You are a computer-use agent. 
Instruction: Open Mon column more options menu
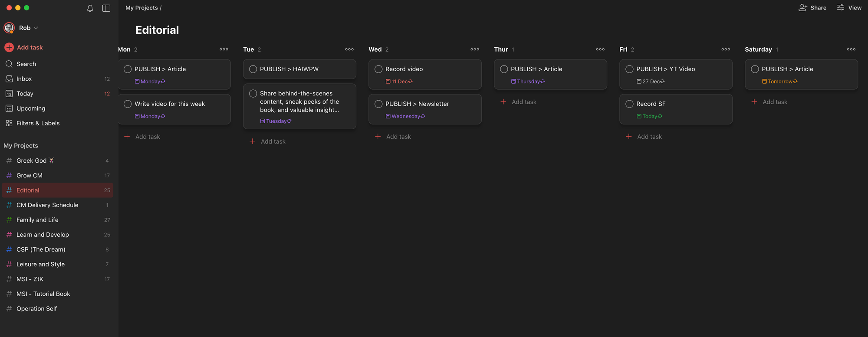tap(224, 49)
